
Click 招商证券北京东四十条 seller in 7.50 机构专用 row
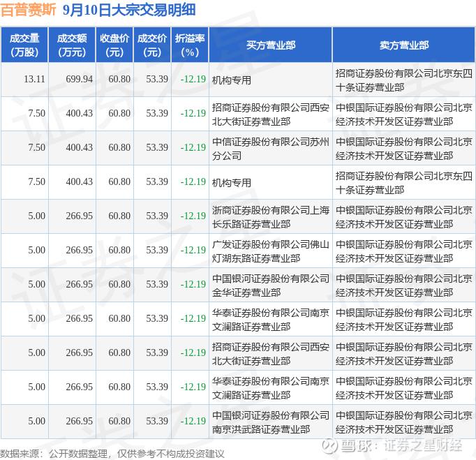[x=403, y=183]
